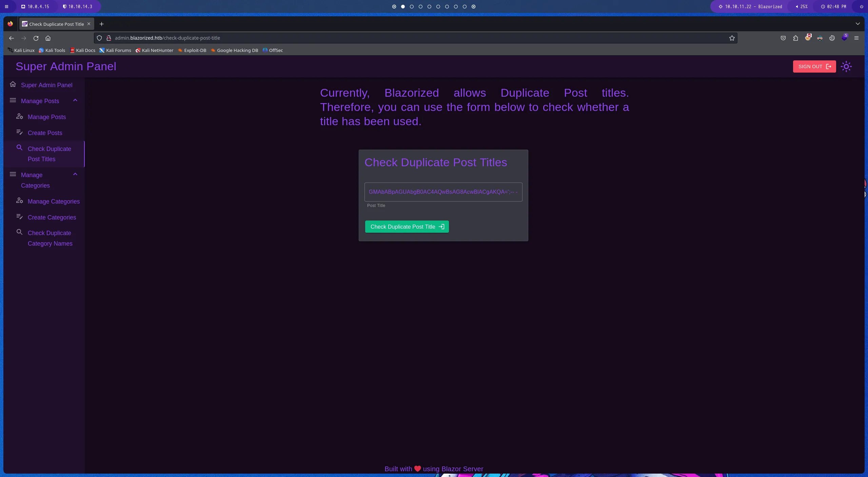Click the Sign Out button
868x477 pixels.
pyautogui.click(x=814, y=66)
